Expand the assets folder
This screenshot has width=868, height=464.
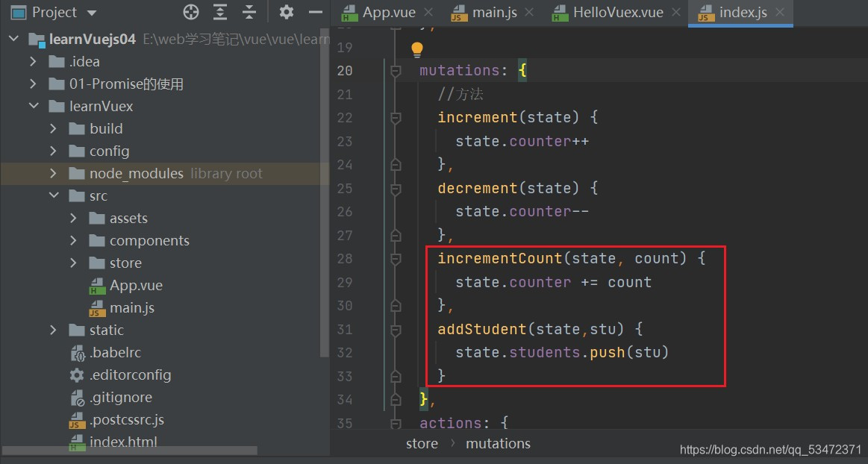73,218
